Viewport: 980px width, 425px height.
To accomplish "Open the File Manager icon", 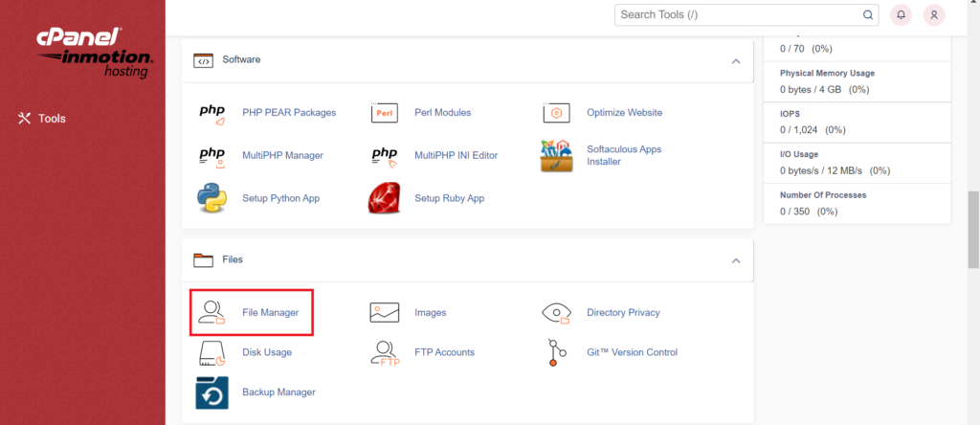I will (212, 312).
